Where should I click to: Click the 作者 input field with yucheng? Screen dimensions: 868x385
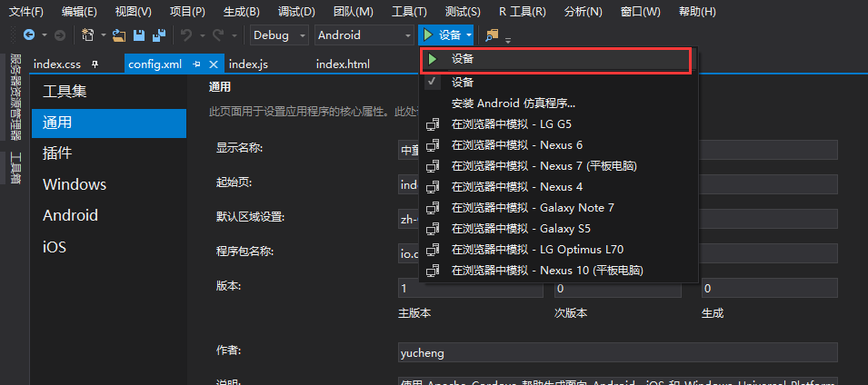[x=617, y=352]
